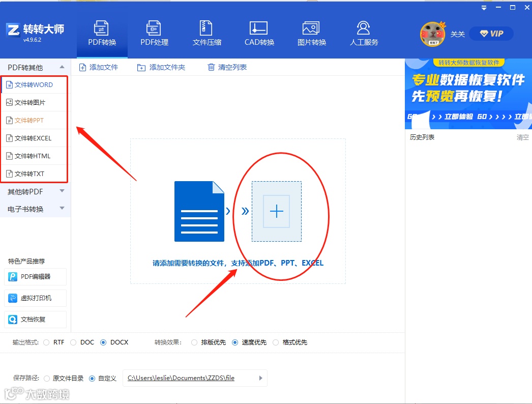
Task: Click the user avatar picture
Action: 433,34
